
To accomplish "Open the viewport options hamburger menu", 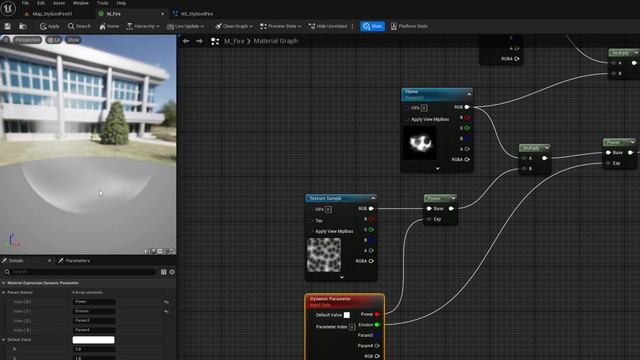I will (6, 40).
